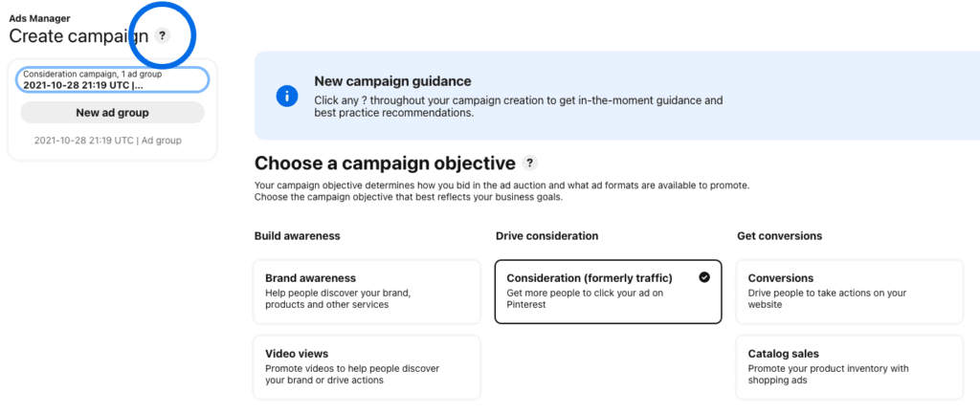Viewport: 980px width, 414px height.
Task: Click the Build awareness column heading
Action: click(x=297, y=236)
